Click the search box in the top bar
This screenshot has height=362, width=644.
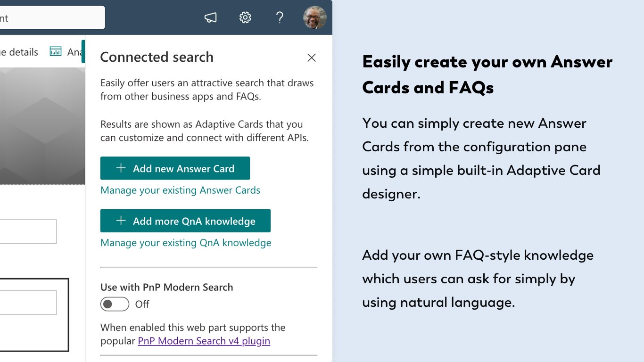pos(52,18)
